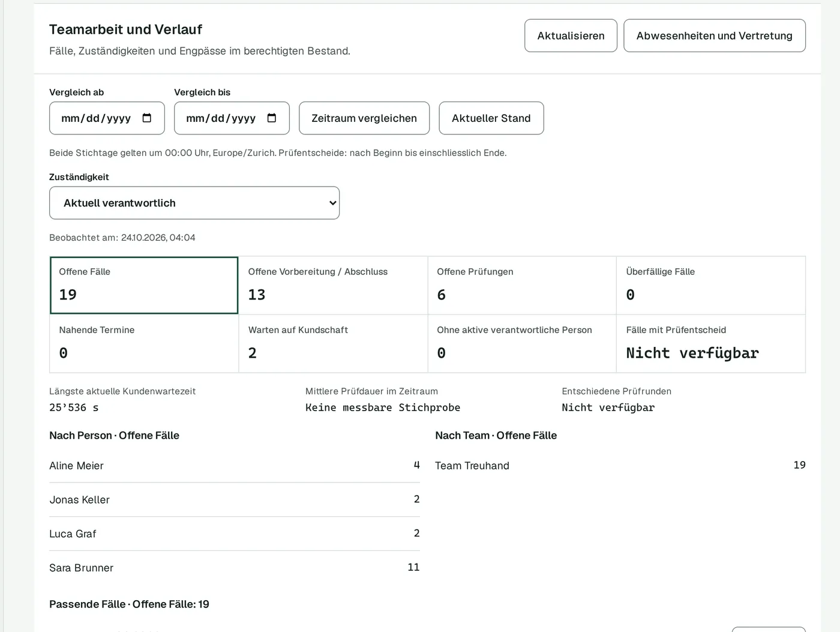The image size is (840, 632).
Task: Focus the Vergleich ab date input
Action: pyautogui.click(x=107, y=118)
